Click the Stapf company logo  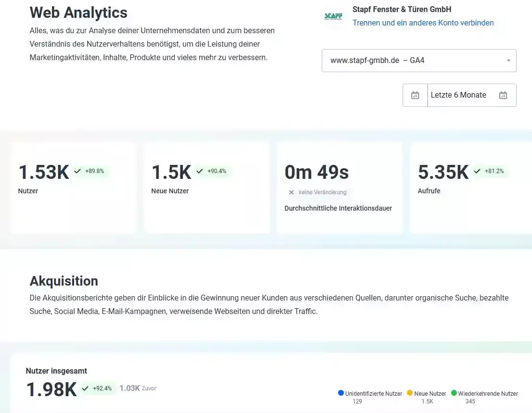(333, 16)
